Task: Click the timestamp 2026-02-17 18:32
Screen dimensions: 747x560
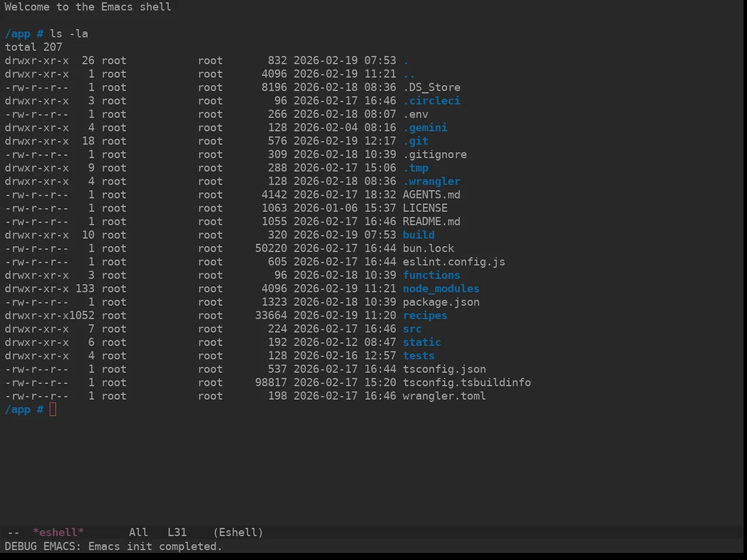Action: tap(345, 195)
